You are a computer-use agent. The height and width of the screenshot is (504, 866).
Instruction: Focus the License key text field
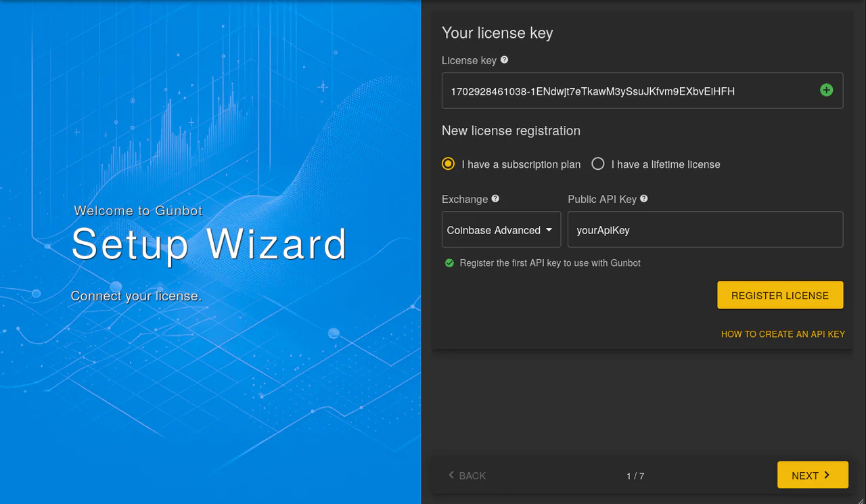pos(642,91)
